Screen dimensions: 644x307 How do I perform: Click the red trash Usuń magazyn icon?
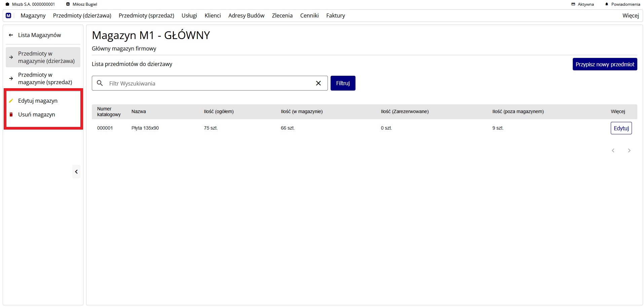tap(11, 114)
